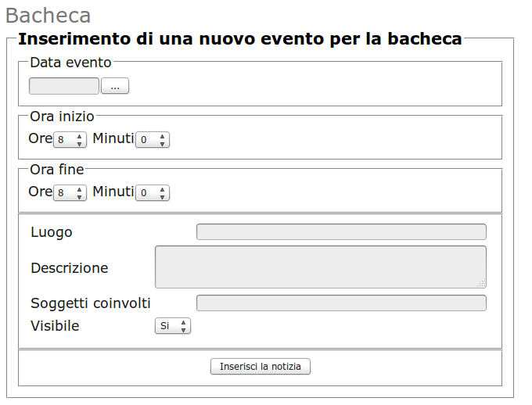532x405 pixels.
Task: Click the Data evento legend text
Action: point(70,62)
